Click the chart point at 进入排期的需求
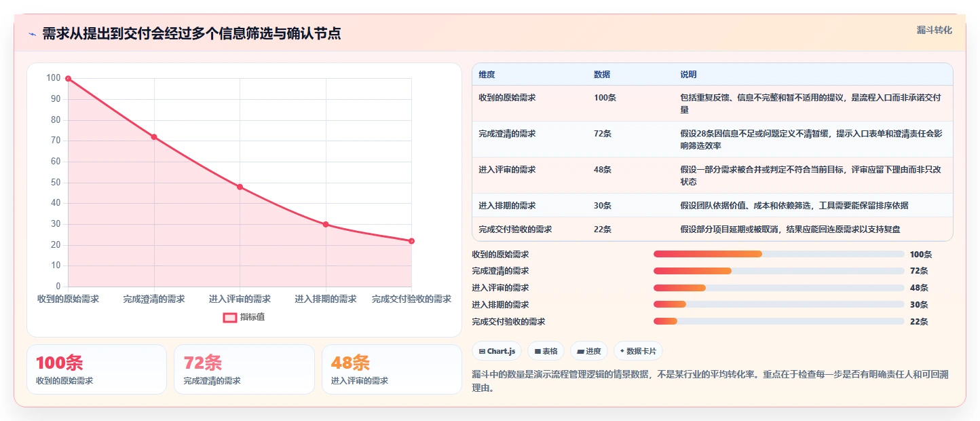The width and height of the screenshot is (980, 421). coord(326,224)
